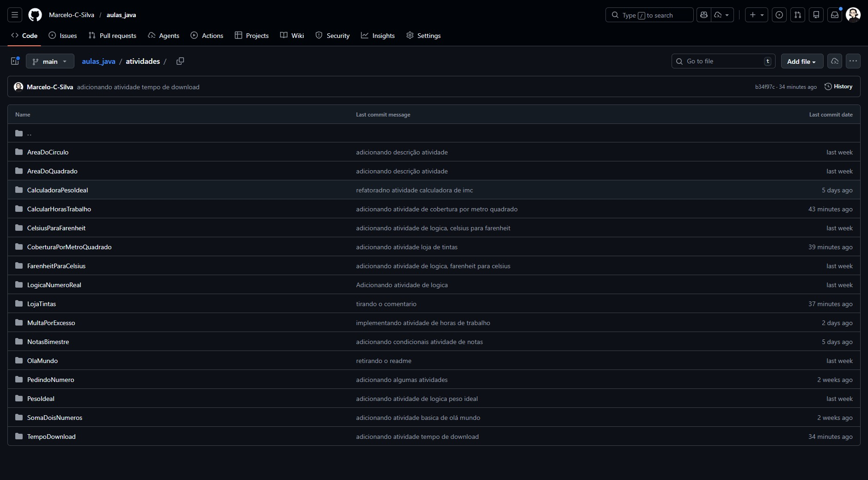Switch to the Actions tab
The width and height of the screenshot is (868, 480).
coord(207,36)
